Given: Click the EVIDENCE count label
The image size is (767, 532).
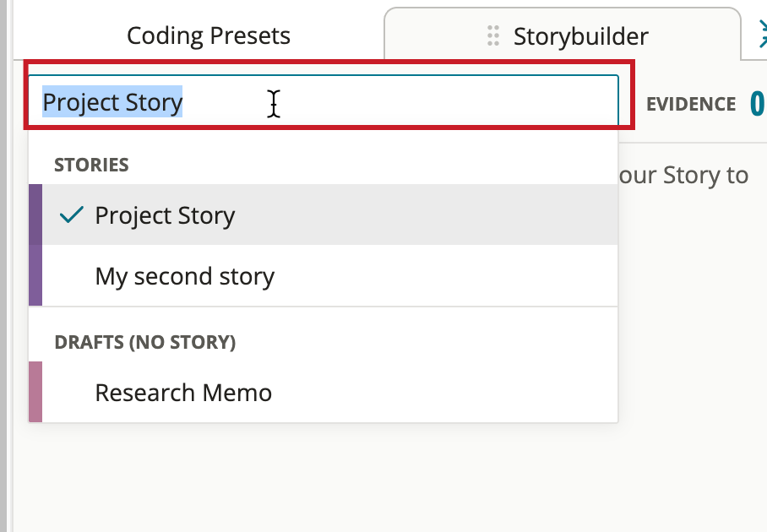Looking at the screenshot, I should tap(691, 104).
